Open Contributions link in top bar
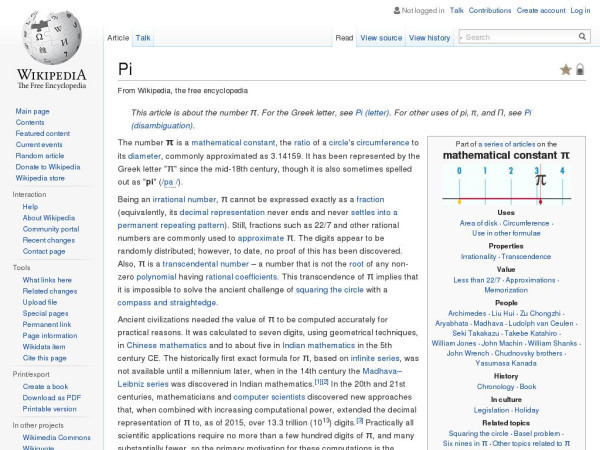600x450 pixels. [490, 10]
